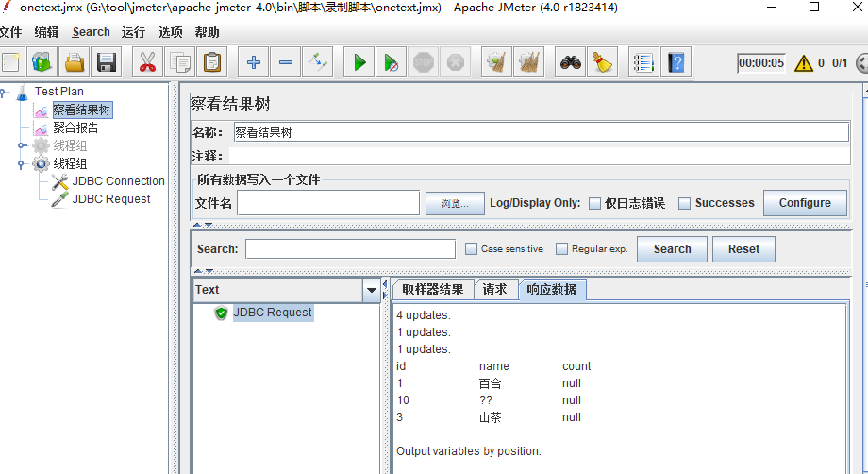The height and width of the screenshot is (474, 868).
Task: Click the 名称 name input field
Action: tap(541, 132)
